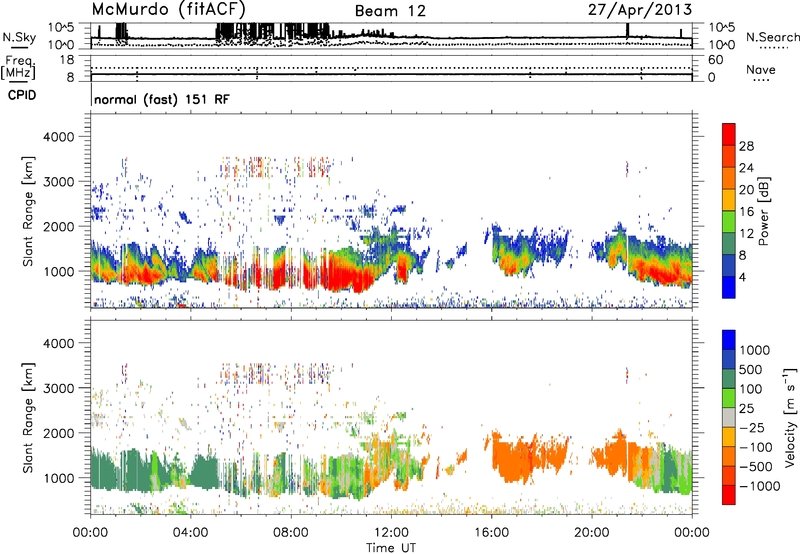This screenshot has height=554, width=800.
Task: Click the 'normal (fast) 151 RF' text
Action: 162,99
